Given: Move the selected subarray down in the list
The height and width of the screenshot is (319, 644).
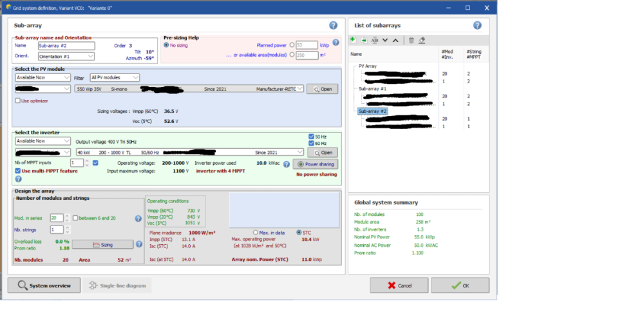Looking at the screenshot, I should coord(385,40).
